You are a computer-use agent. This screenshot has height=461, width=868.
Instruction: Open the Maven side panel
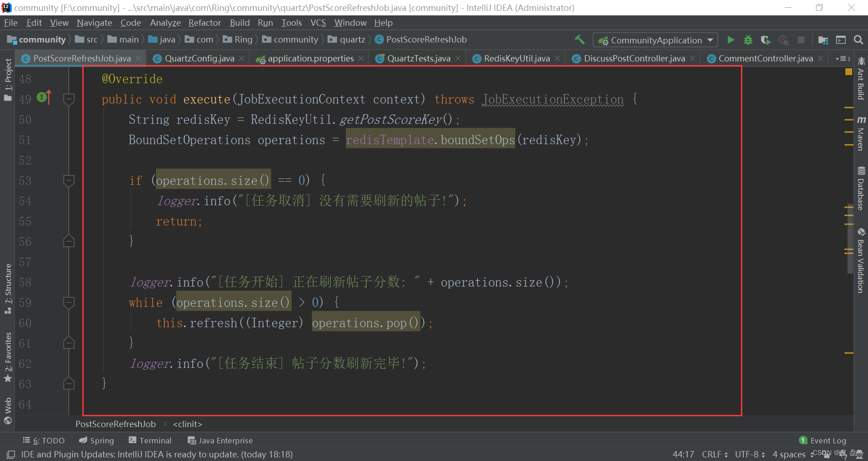861,132
